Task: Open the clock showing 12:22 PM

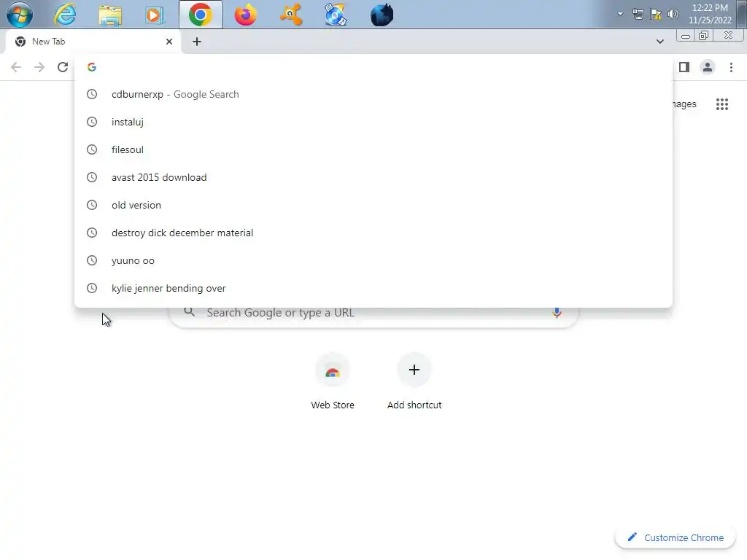Action: 709,14
